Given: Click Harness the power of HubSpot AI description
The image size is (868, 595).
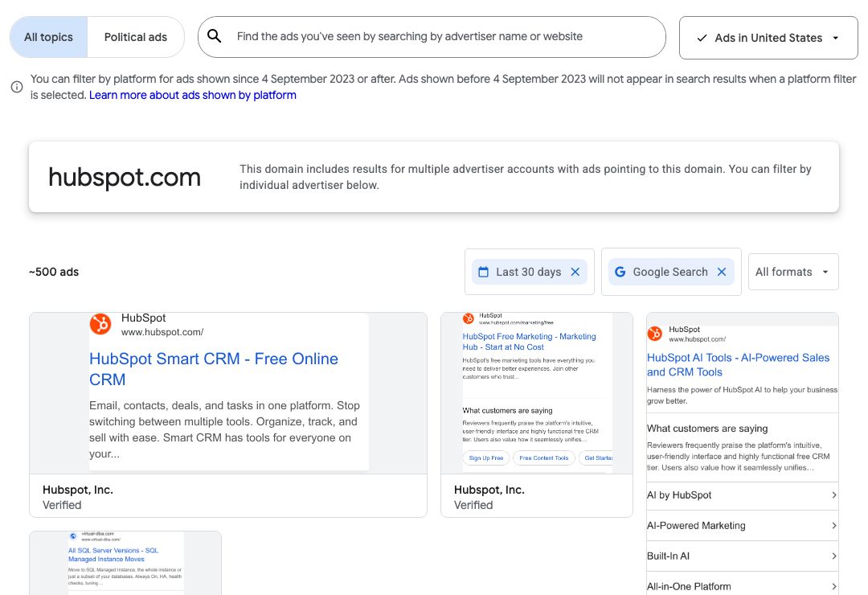Looking at the screenshot, I should point(742,396).
